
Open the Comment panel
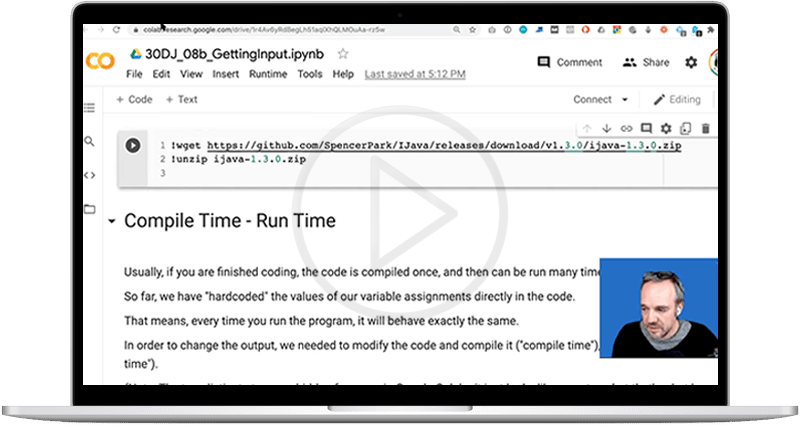pos(569,62)
